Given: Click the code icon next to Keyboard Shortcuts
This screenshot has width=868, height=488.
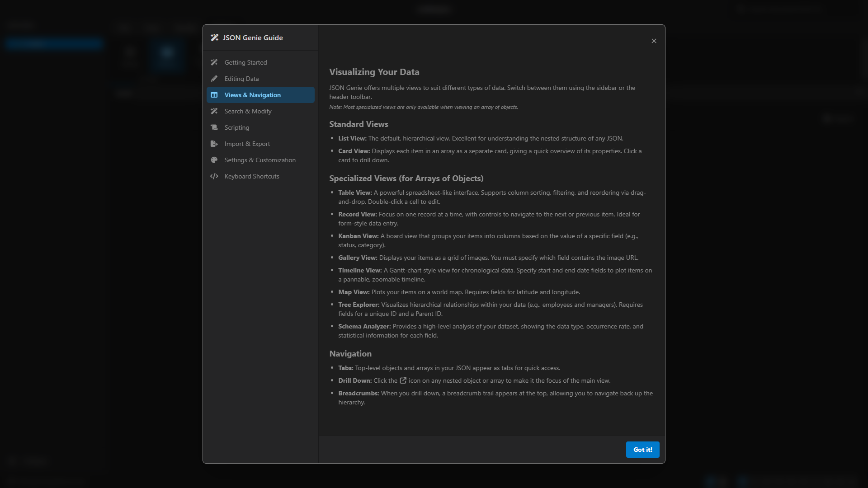Looking at the screenshot, I should [x=215, y=176].
